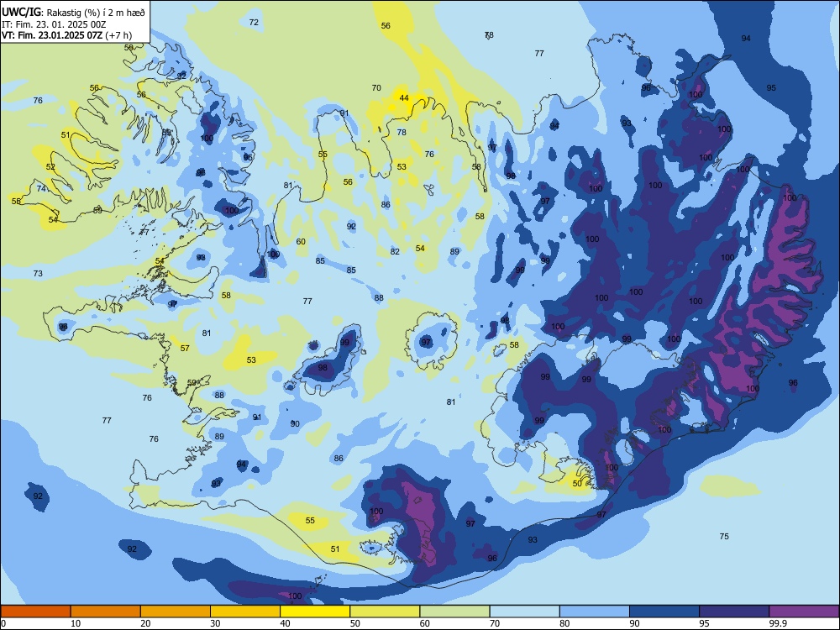Click the '10' tick label on the color scale
This screenshot has width=840, height=630.
tap(76, 623)
